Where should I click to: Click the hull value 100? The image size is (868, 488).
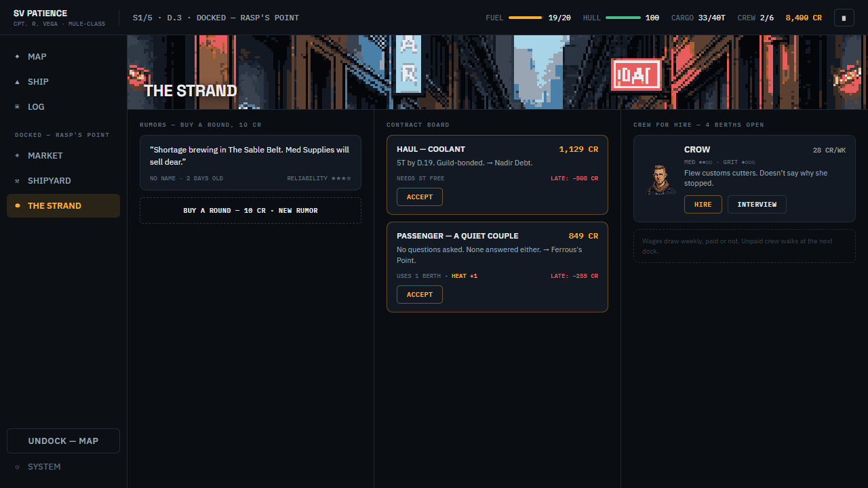pos(652,18)
